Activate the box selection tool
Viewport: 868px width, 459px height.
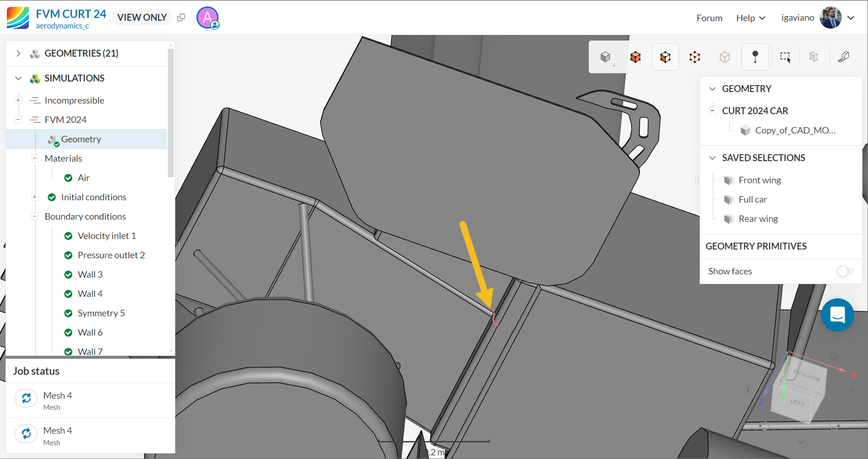pyautogui.click(x=785, y=57)
